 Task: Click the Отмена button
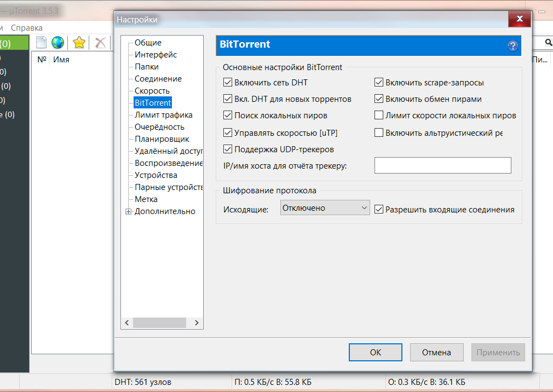tap(436, 353)
